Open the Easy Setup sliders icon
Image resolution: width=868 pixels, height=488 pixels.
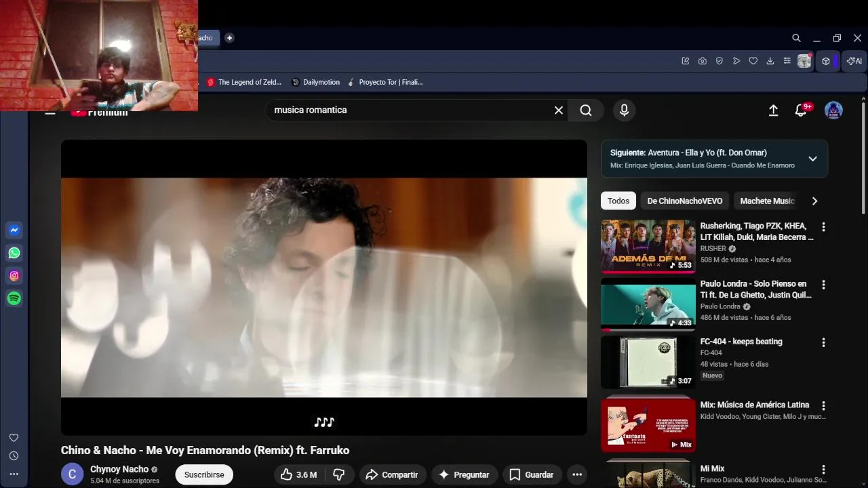coord(787,61)
